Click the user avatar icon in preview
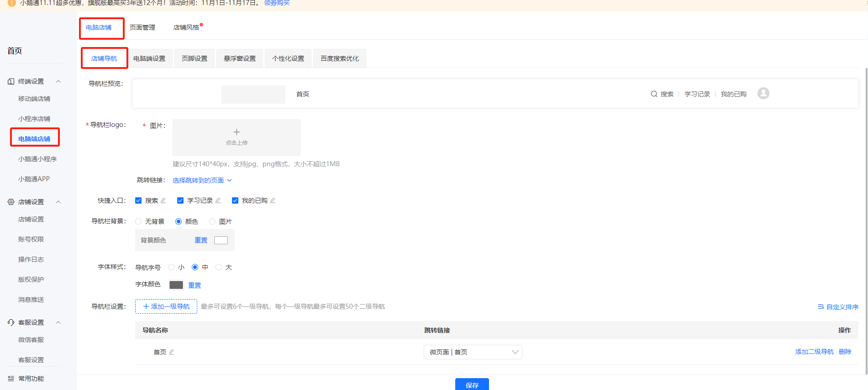Image resolution: width=868 pixels, height=390 pixels. (763, 93)
